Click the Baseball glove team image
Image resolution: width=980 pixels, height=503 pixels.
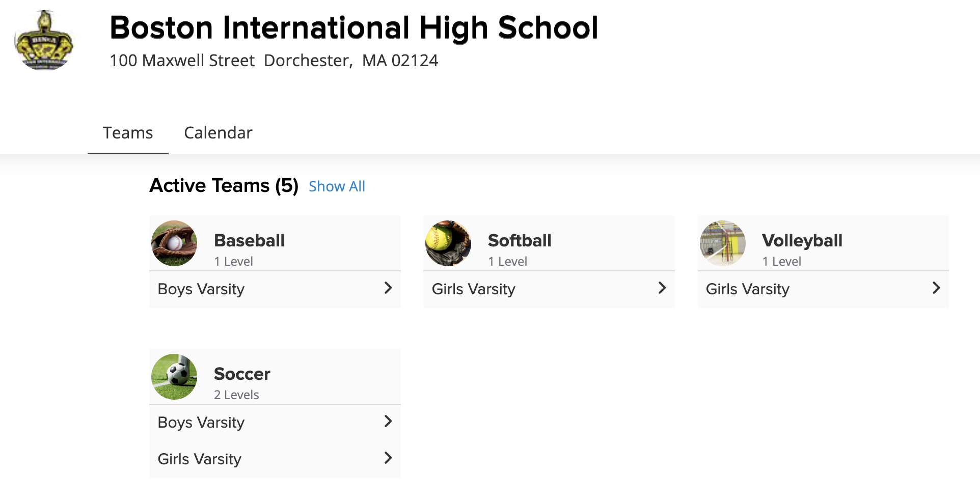pos(174,243)
